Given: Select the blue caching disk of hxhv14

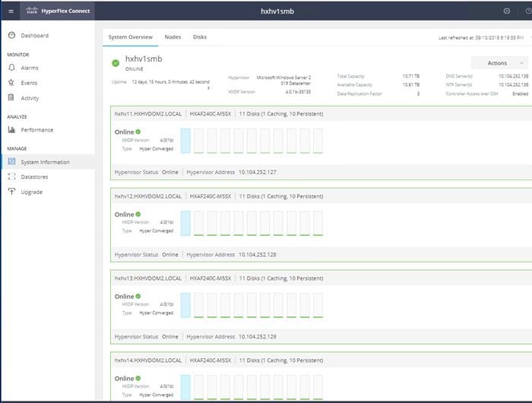Looking at the screenshot, I should point(185,387).
